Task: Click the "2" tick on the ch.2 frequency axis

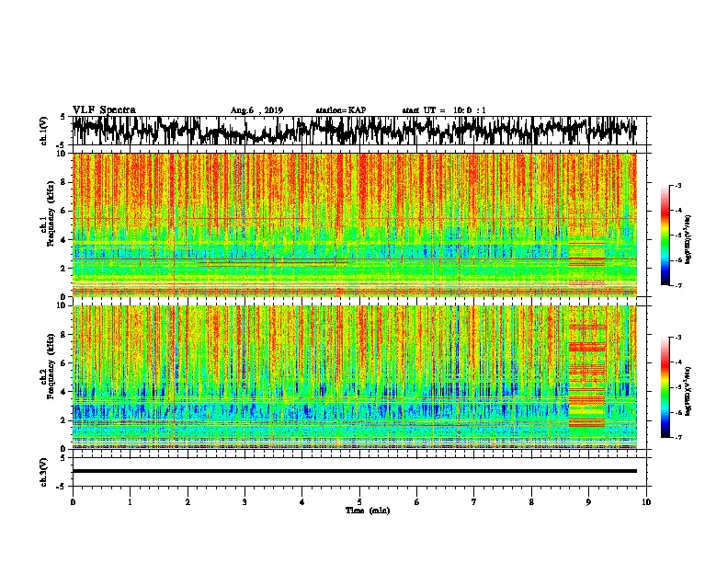Action: (x=65, y=420)
